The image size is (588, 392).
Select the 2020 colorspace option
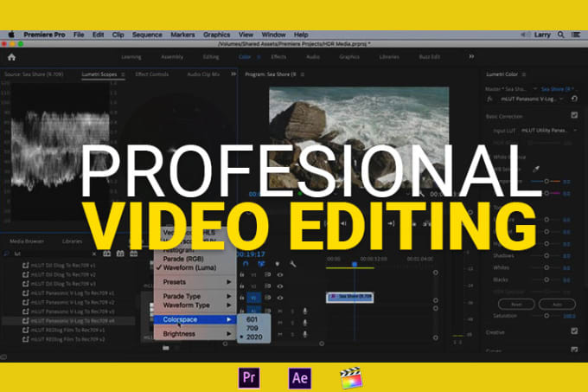pos(254,337)
